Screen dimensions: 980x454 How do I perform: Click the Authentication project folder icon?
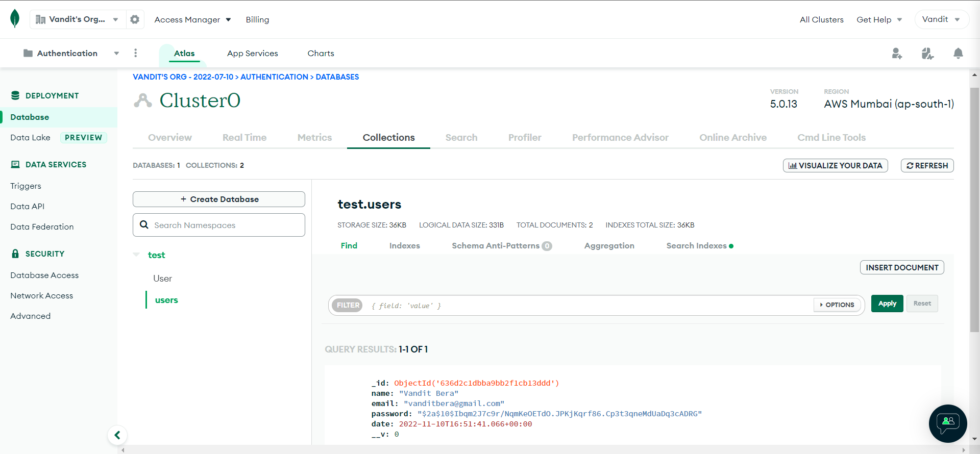(x=28, y=53)
